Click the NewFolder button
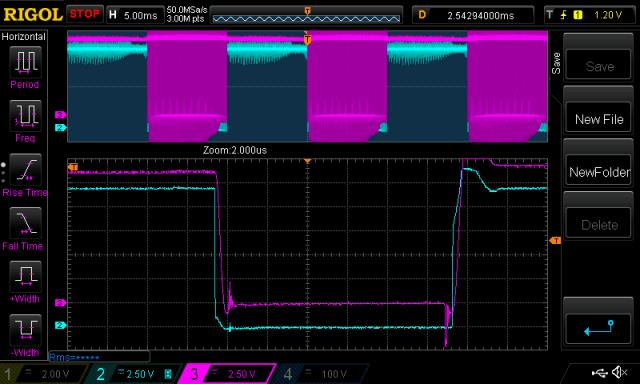Screen dimensions: 640x384 tap(599, 172)
